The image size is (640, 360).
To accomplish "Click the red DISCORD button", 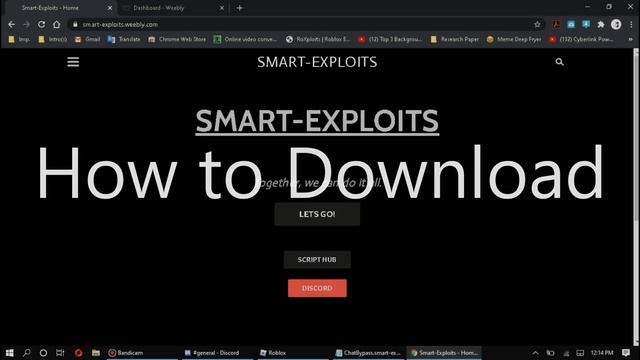I will [x=317, y=288].
